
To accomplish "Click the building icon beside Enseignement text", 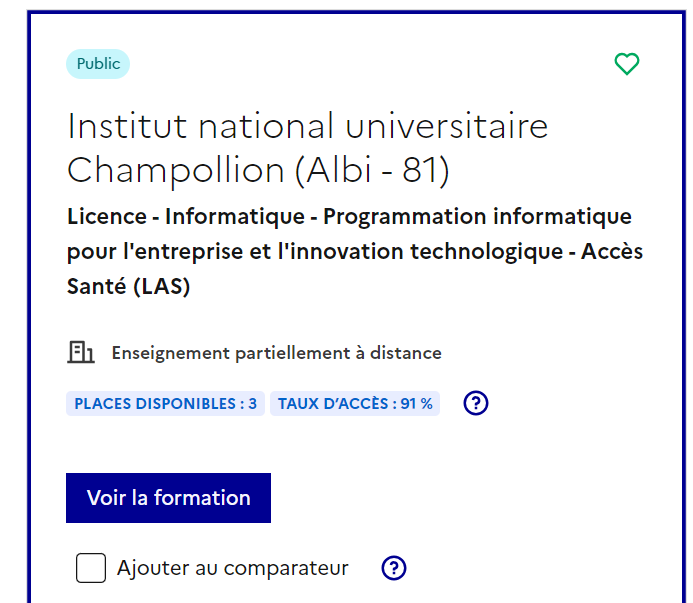I will coord(81,352).
